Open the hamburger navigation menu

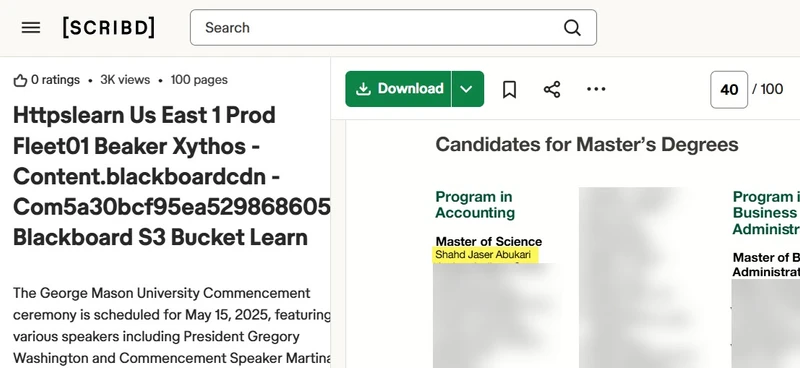[x=31, y=28]
